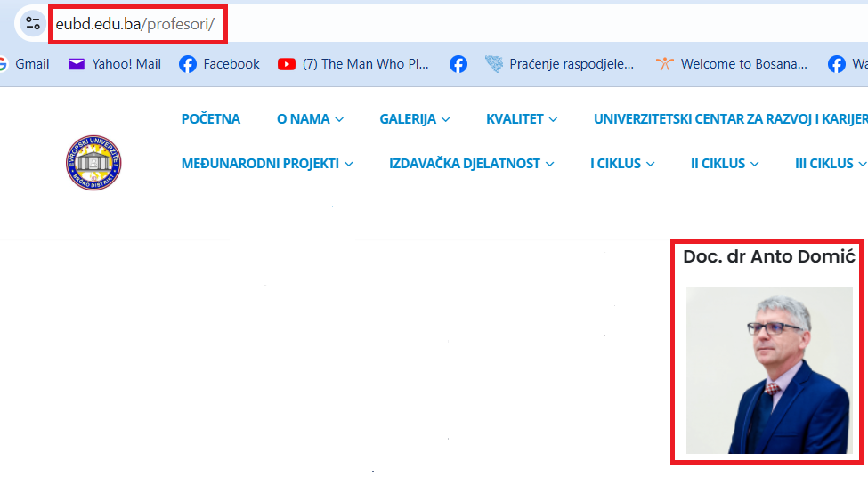Expand the IZDAVAČKA DJELATNOST menu
This screenshot has height=477, width=868.
[x=471, y=164]
